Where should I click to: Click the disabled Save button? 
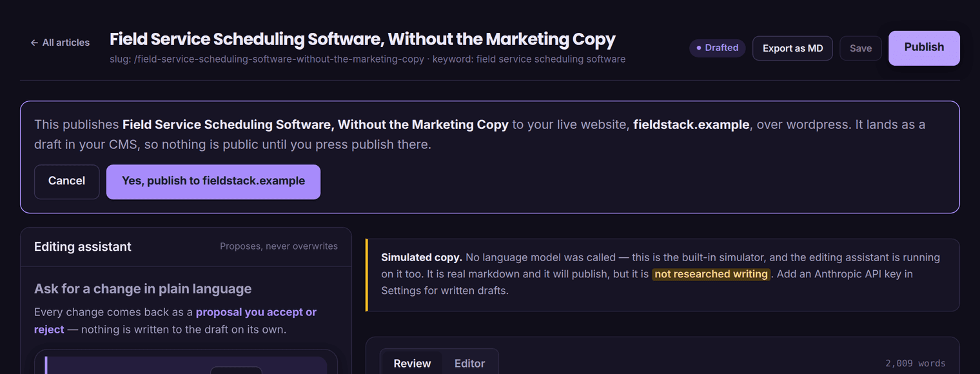[x=861, y=48]
